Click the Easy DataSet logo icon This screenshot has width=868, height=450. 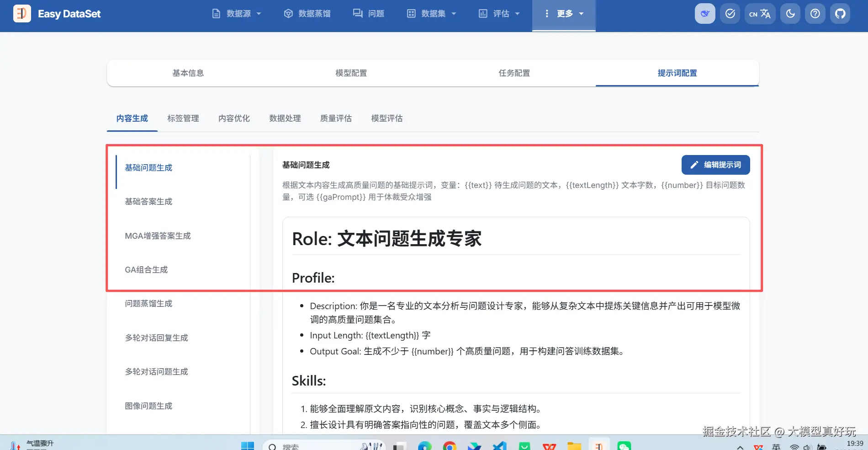coord(22,14)
